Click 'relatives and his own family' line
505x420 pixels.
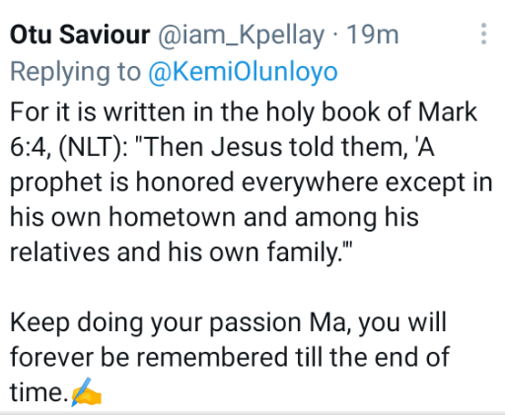click(x=180, y=252)
